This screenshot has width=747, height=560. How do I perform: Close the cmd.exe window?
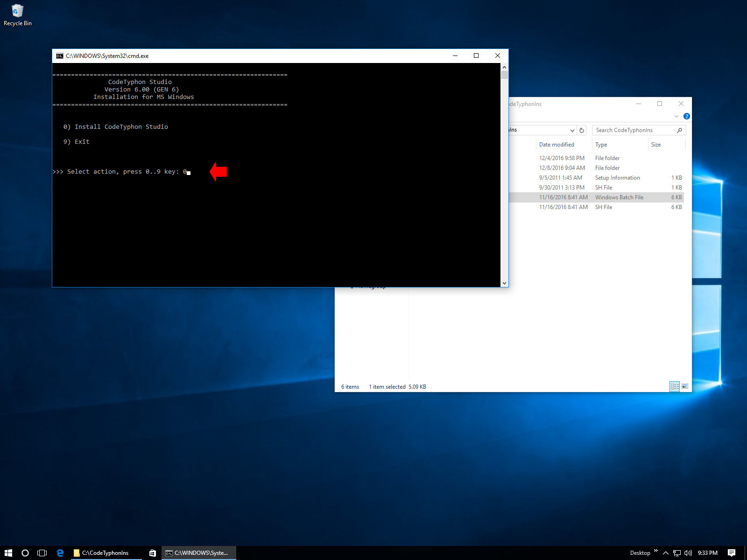(498, 56)
